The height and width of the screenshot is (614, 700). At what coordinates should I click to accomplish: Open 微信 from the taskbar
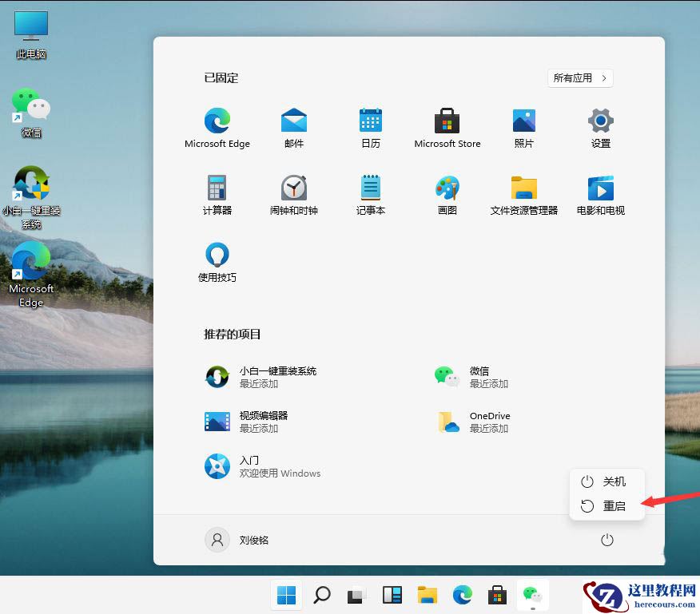pyautogui.click(x=532, y=595)
